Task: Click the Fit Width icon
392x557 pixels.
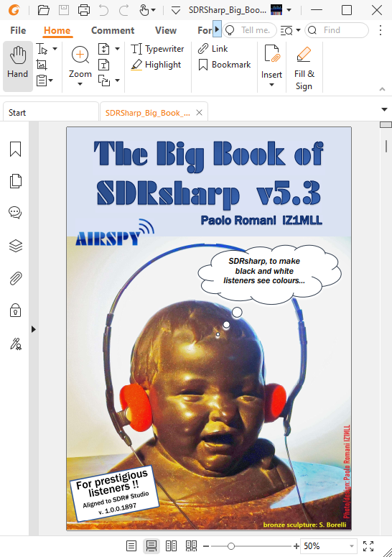Action: pos(103,65)
